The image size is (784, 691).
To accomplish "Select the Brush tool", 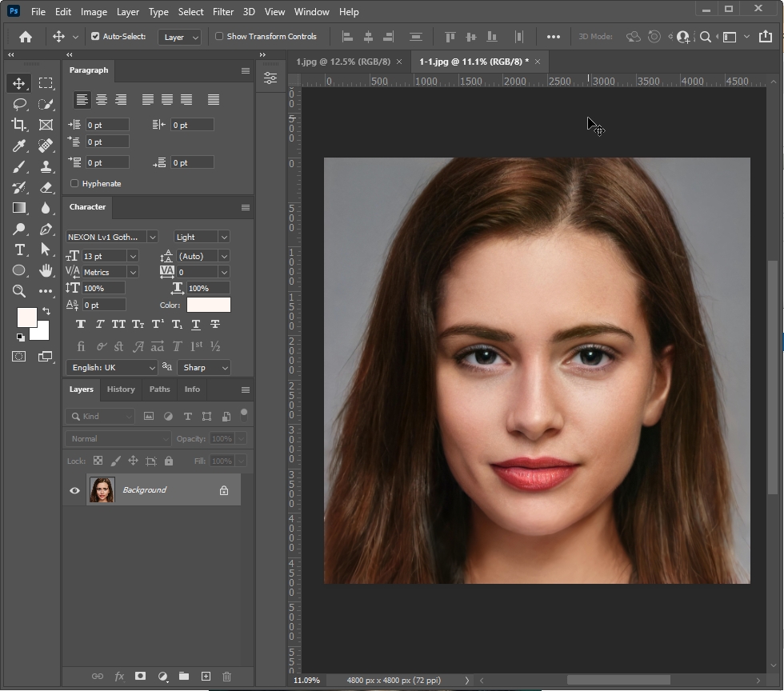I will coord(19,166).
